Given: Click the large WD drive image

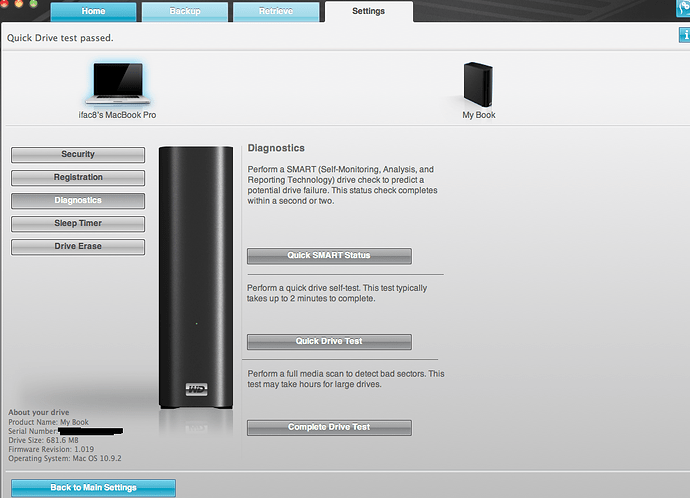Looking at the screenshot, I should [196, 278].
